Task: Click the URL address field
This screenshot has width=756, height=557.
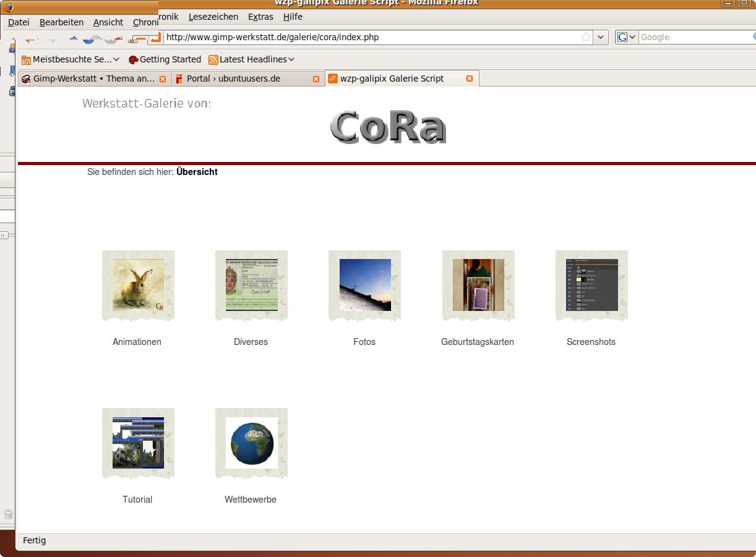Action: coord(371,37)
